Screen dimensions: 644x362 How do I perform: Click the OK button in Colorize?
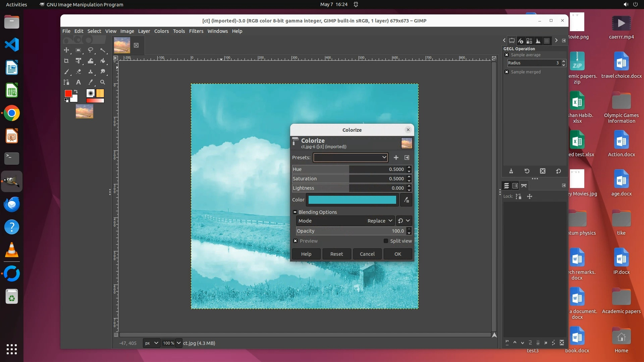pos(397,254)
